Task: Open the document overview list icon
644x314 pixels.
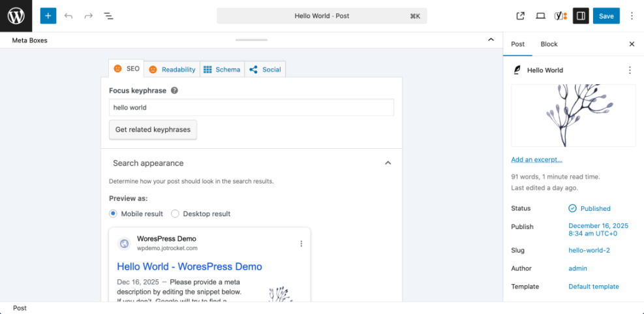Action: [x=108, y=16]
